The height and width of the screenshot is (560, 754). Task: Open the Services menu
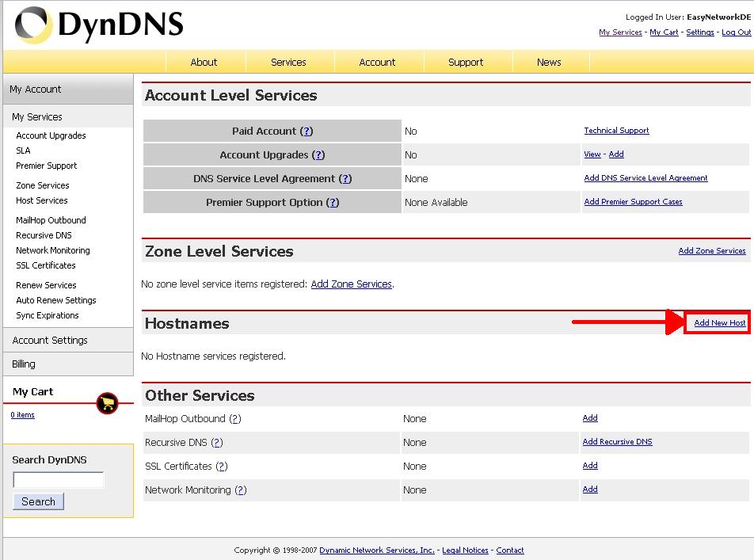coord(288,62)
